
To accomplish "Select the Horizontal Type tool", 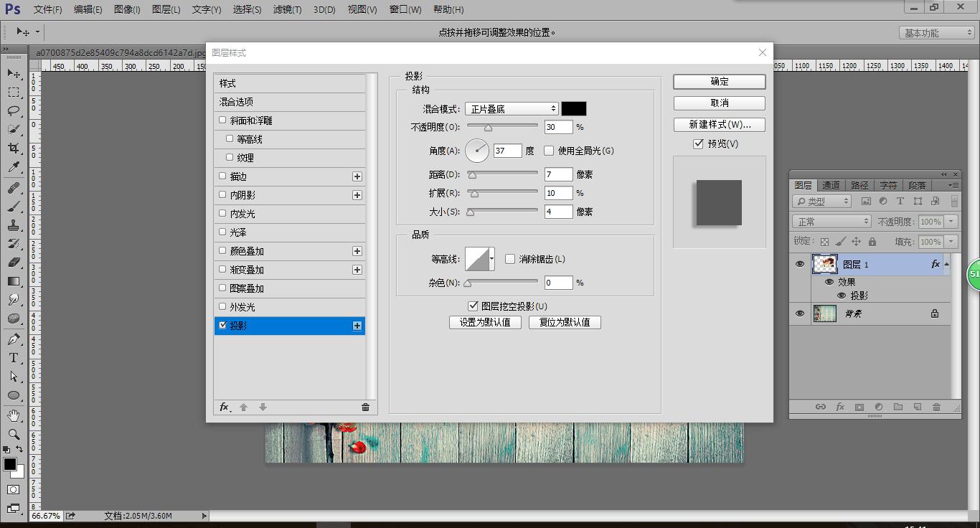I will point(13,357).
